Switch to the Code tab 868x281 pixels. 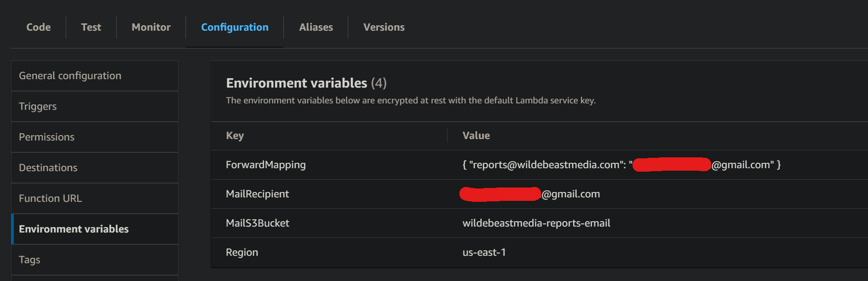pos(39,27)
